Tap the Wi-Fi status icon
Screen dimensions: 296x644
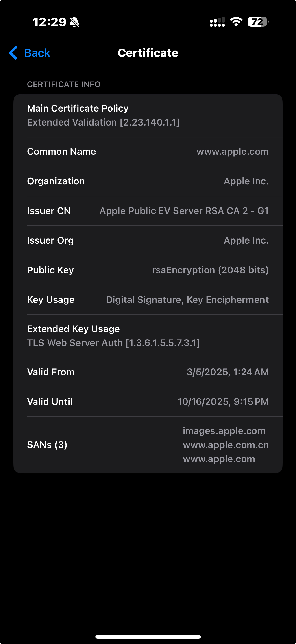(x=236, y=22)
